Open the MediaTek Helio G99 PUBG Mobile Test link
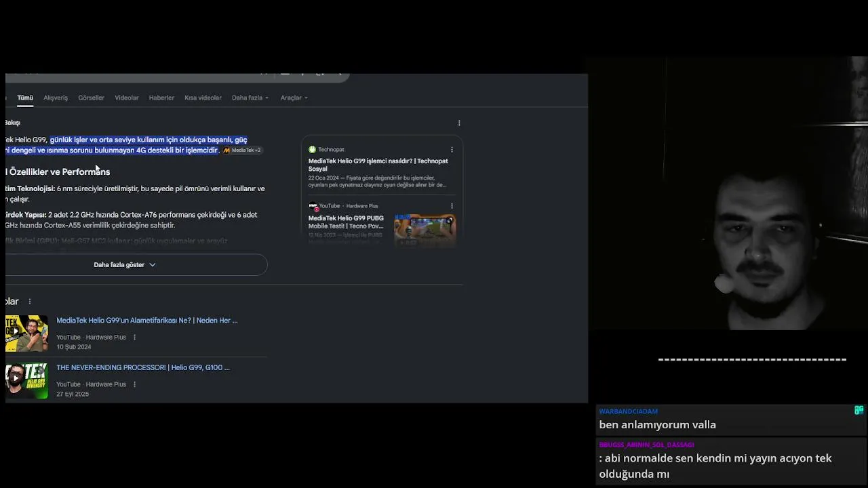The width and height of the screenshot is (868, 488). [347, 222]
